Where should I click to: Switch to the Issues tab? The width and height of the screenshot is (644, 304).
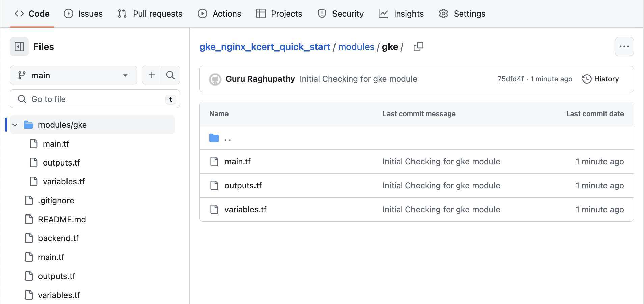click(83, 14)
